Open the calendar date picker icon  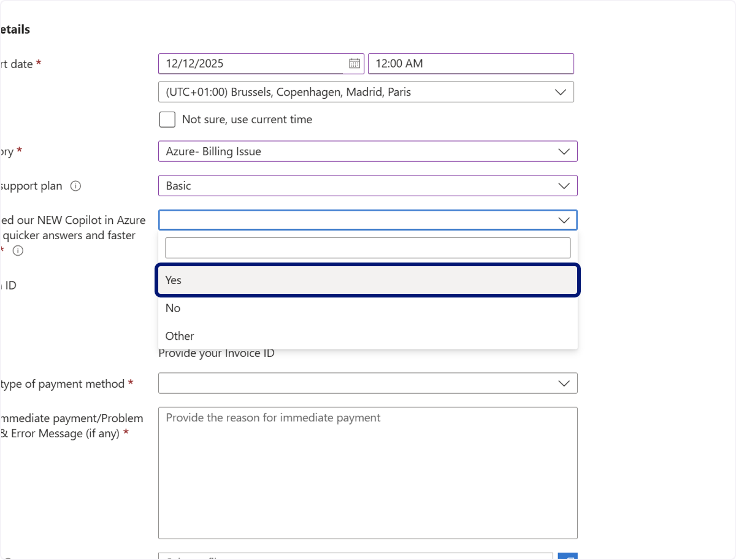point(354,63)
